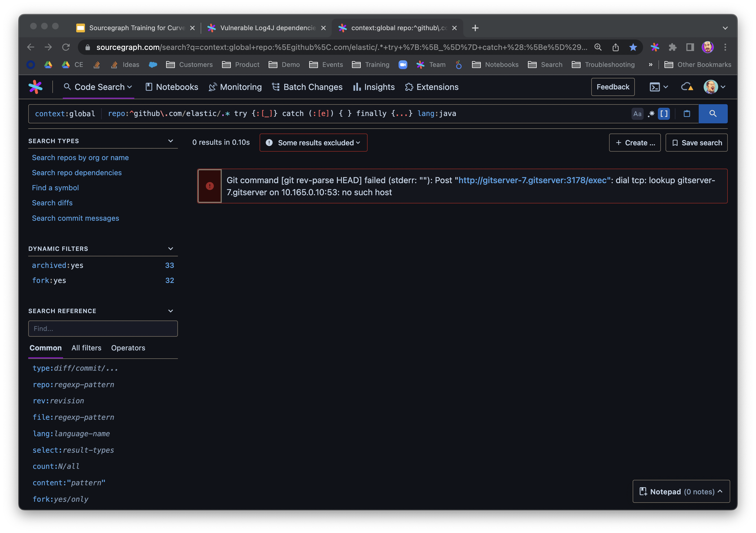Focus the Find... search reference field
The height and width of the screenshot is (533, 756).
[x=103, y=328]
